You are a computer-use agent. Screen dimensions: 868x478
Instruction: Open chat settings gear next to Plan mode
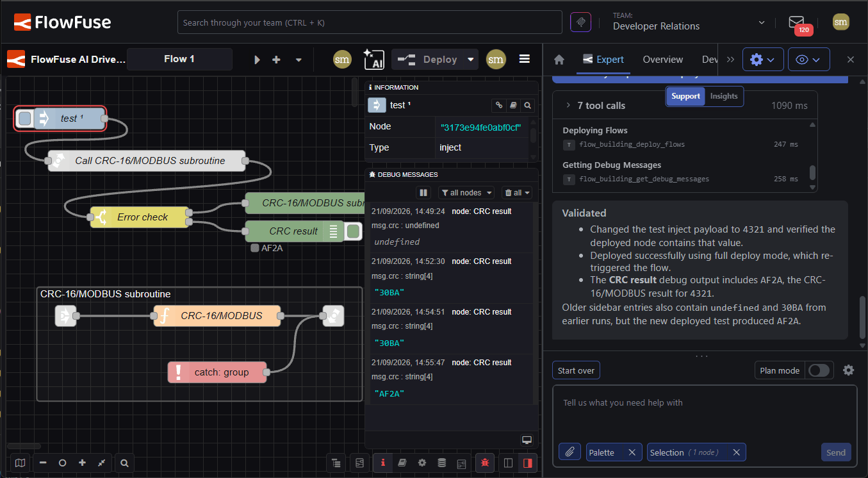[x=848, y=370]
